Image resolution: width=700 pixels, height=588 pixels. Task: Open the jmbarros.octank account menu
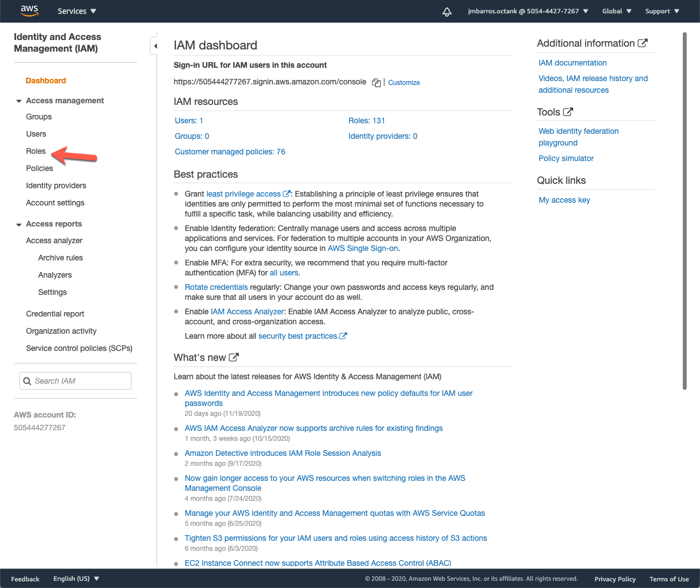[528, 11]
